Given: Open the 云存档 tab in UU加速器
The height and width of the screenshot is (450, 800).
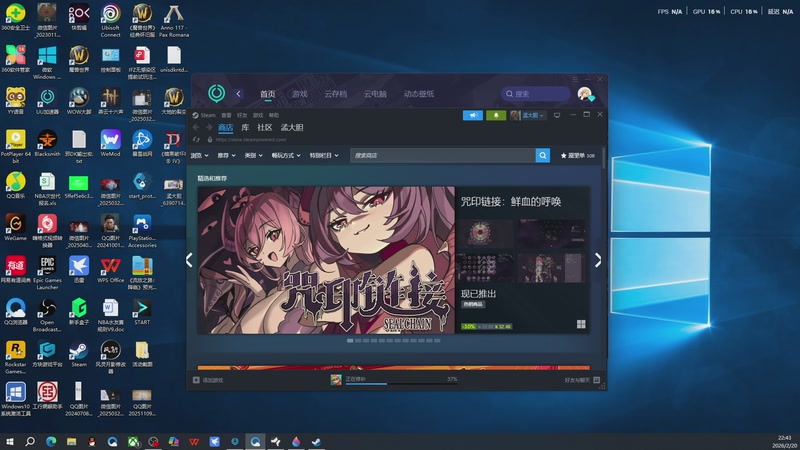Looking at the screenshot, I should click(x=335, y=94).
